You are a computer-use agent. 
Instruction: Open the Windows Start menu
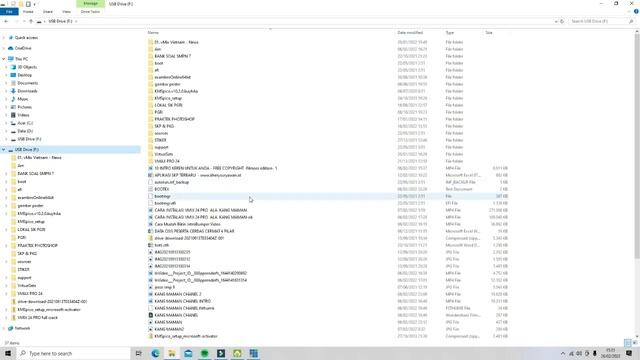[x=8, y=353]
